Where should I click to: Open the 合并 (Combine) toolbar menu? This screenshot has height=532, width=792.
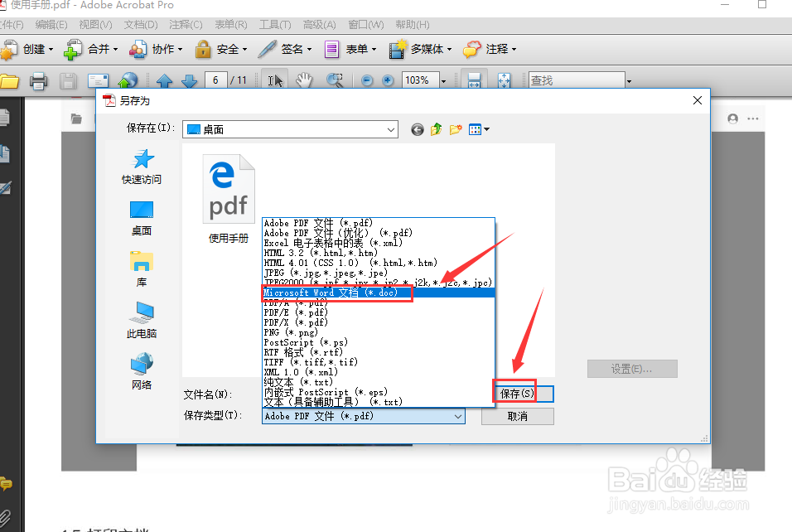91,50
